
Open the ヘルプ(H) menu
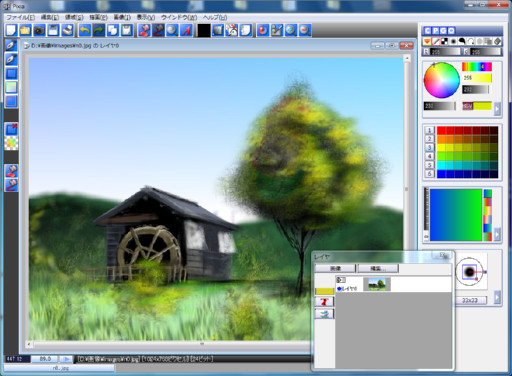point(215,17)
